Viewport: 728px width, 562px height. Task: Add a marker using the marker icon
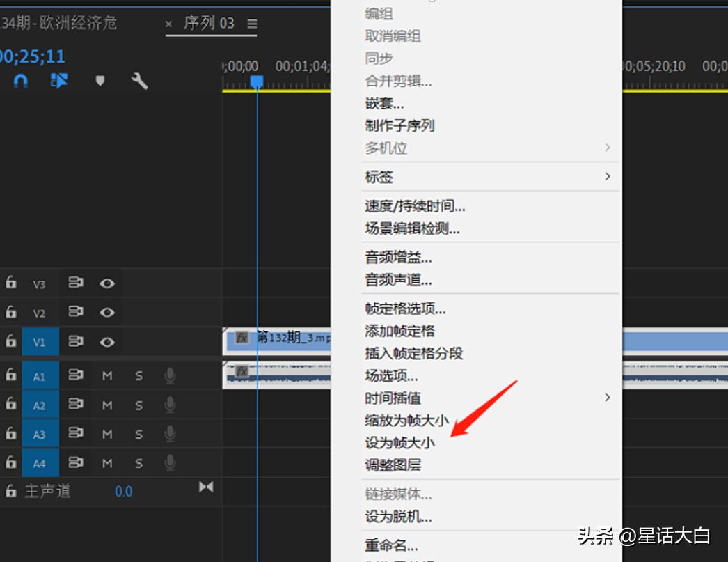100,81
